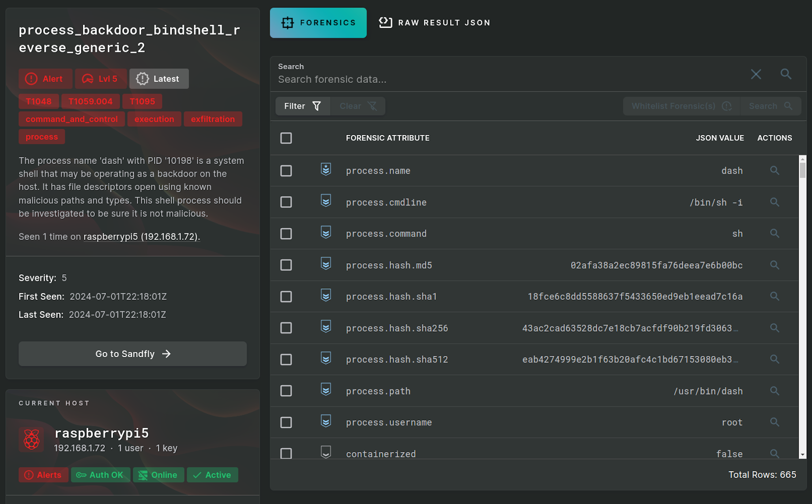Check the process.cmdline row checkbox
The width and height of the screenshot is (812, 504).
[x=286, y=202]
